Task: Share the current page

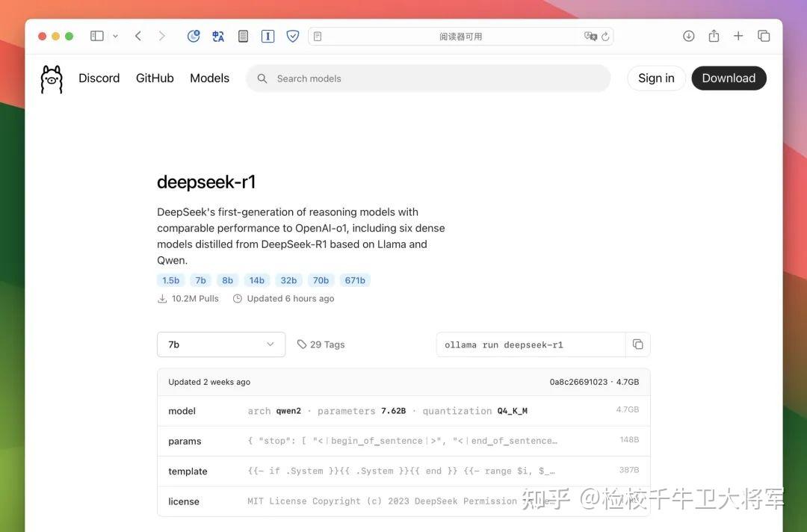Action: tap(713, 35)
